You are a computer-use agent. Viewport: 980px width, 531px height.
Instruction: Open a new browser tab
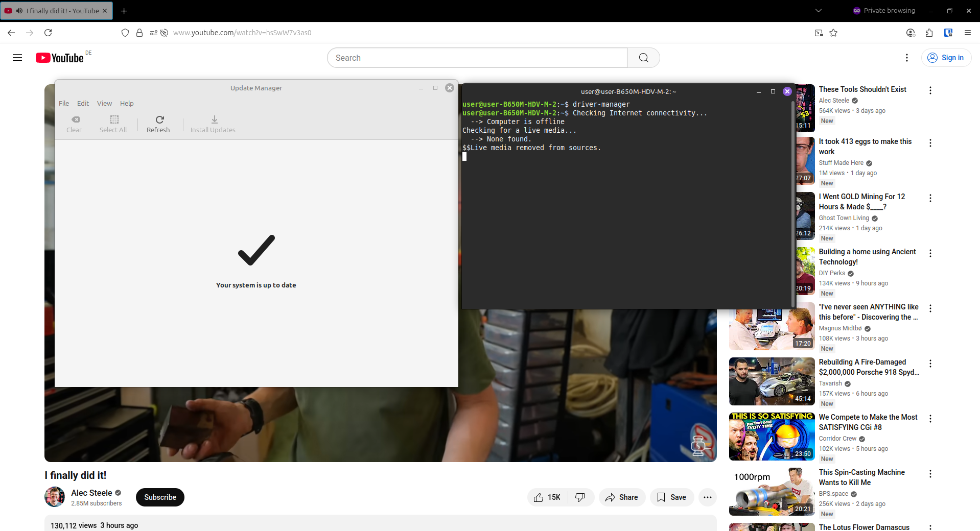(124, 11)
